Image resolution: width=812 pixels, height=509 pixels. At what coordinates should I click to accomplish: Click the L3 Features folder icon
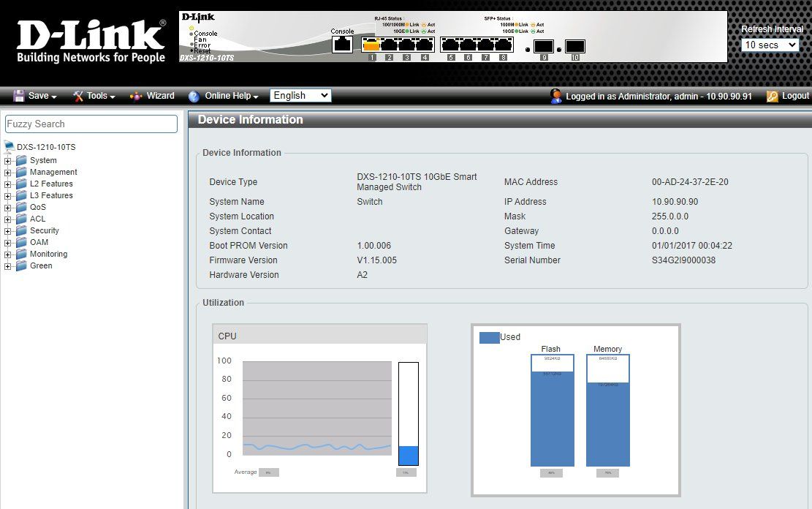point(21,195)
